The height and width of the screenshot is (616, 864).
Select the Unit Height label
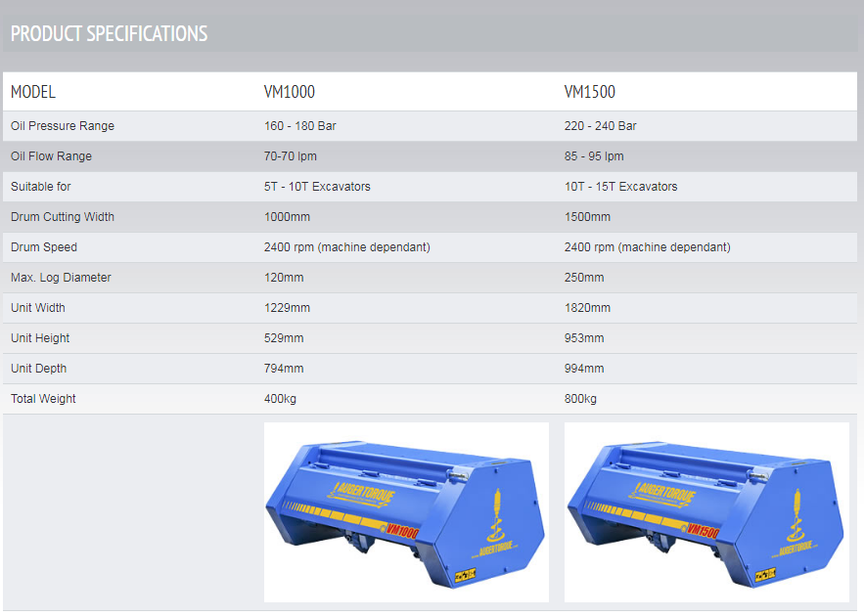click(x=40, y=338)
